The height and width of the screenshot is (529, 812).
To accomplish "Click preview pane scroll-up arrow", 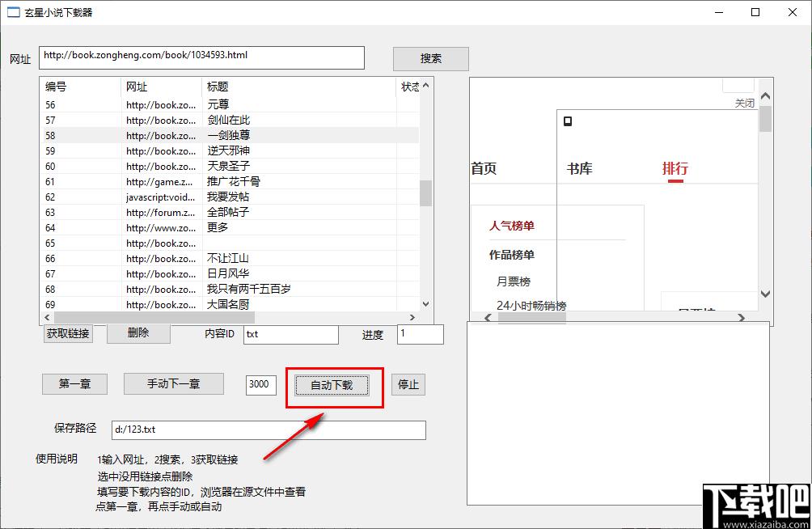I will pyautogui.click(x=765, y=96).
